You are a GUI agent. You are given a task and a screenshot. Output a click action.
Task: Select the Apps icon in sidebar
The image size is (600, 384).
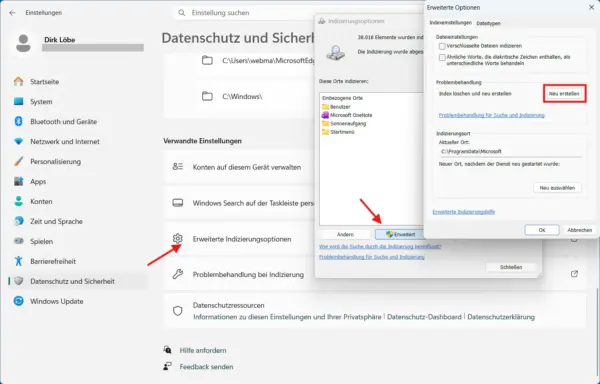click(18, 181)
